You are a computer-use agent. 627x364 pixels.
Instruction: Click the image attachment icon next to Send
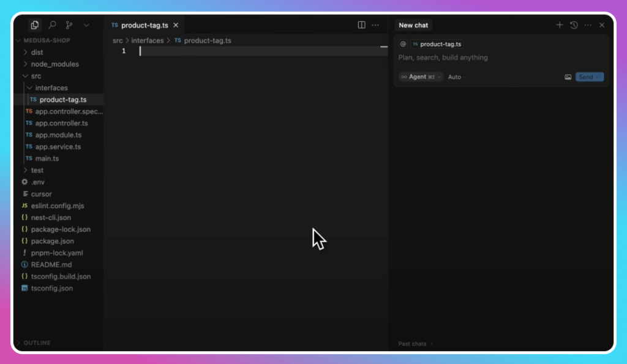pos(568,76)
